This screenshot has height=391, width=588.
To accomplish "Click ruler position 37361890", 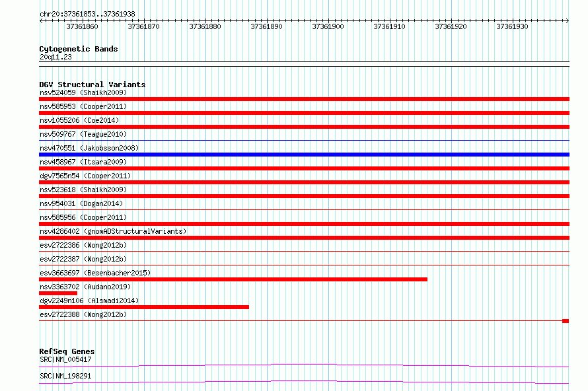I will pos(267,26).
